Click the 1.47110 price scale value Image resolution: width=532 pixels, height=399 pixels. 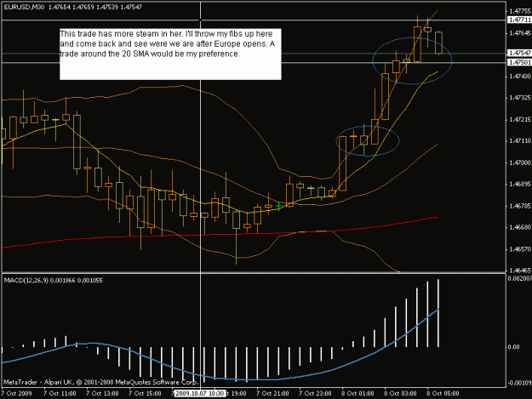pos(520,140)
